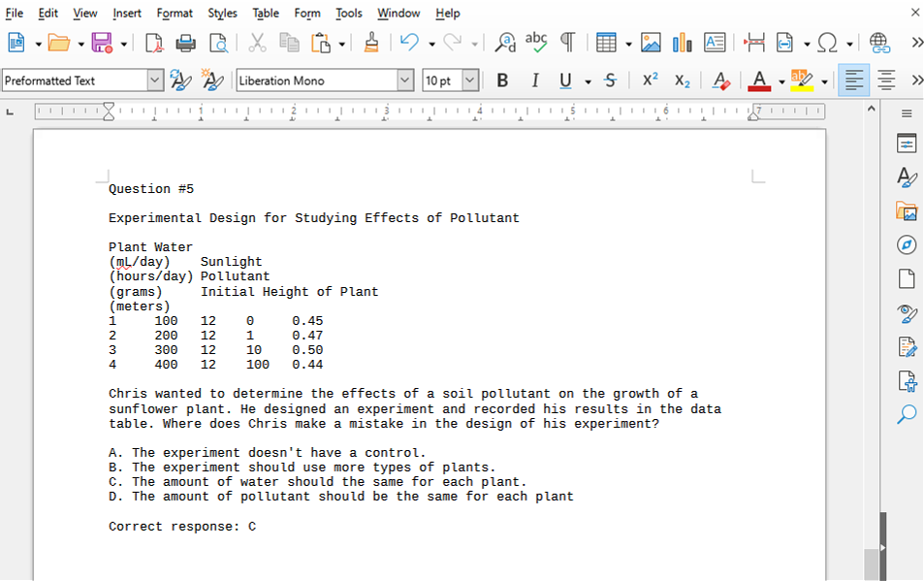Open the sidebar Navigator deck
This screenshot has width=924, height=581.
pyautogui.click(x=907, y=244)
